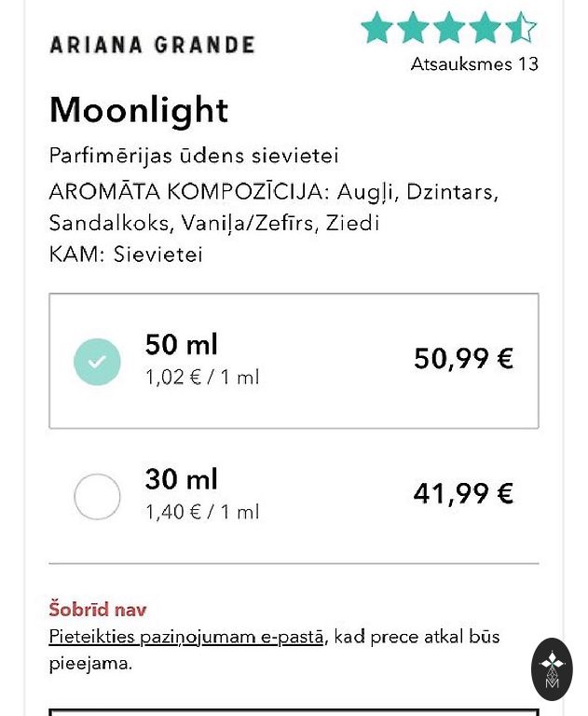Click the 'Šobrīd nav' availability notice
588x716 pixels.
point(98,610)
